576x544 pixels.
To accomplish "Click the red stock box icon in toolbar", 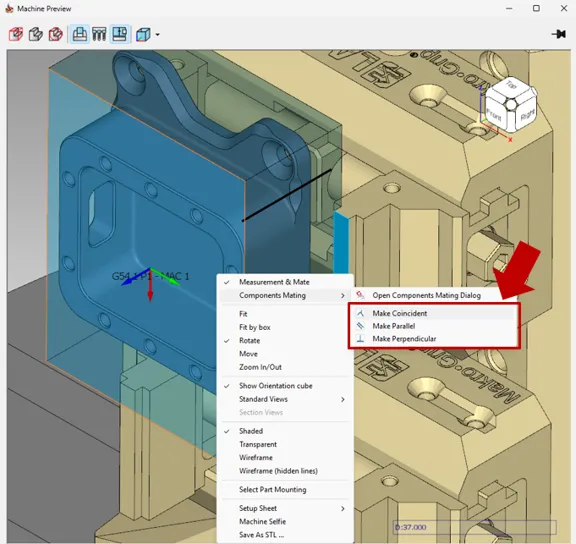I will [x=16, y=35].
